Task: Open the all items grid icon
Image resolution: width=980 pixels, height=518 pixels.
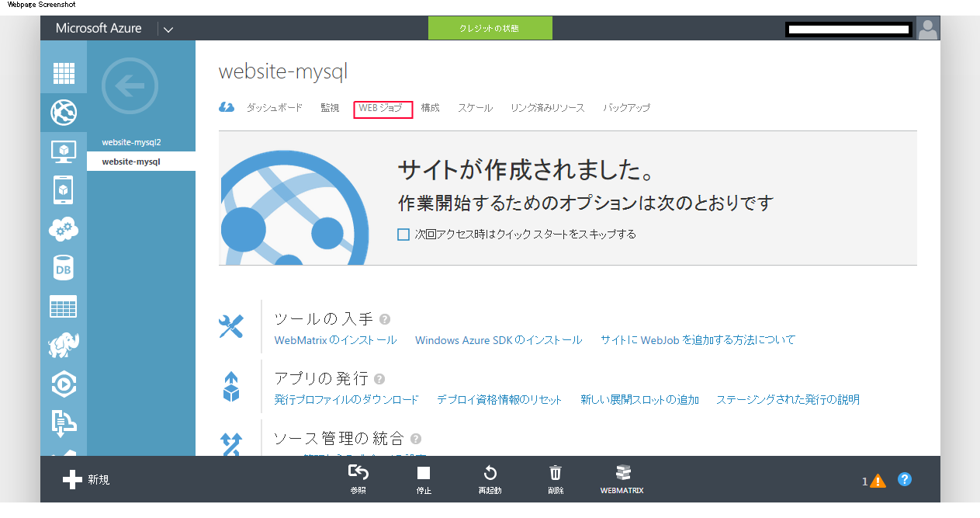Action: [64, 73]
